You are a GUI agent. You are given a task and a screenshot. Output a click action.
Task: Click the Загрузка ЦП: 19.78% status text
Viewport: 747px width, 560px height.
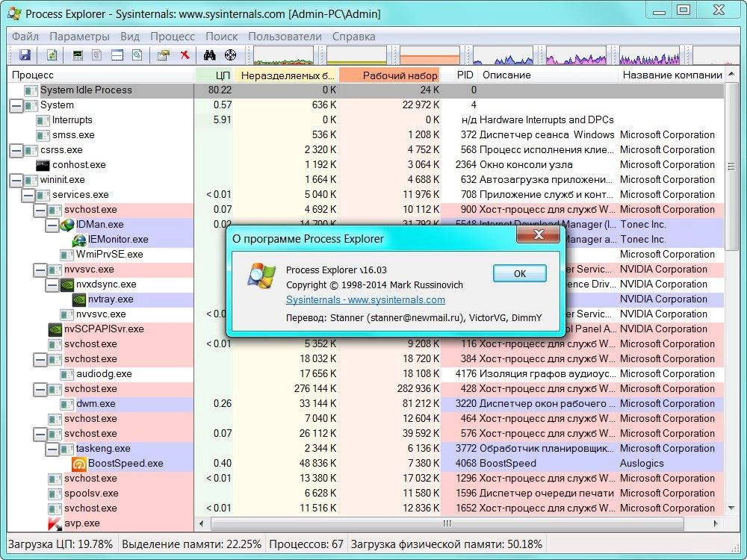61,544
